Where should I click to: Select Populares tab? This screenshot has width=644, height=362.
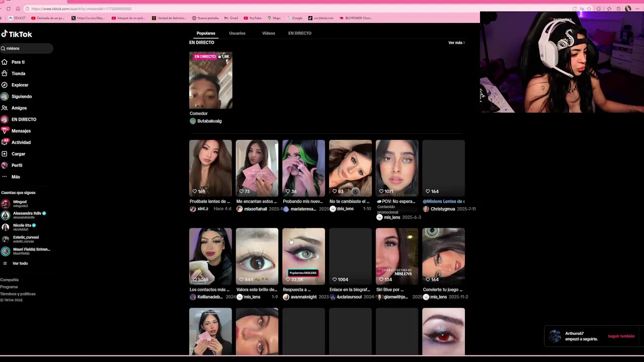[x=206, y=33]
